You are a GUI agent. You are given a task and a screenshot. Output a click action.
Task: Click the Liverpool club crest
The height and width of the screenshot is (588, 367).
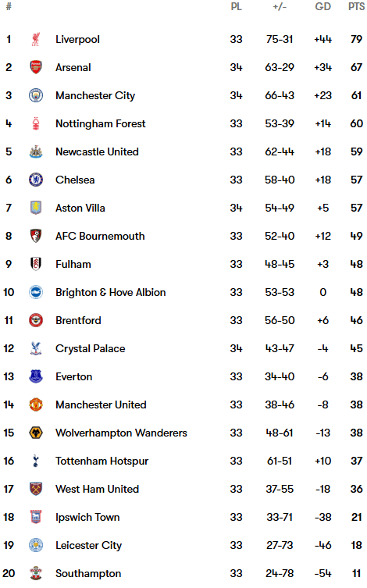[x=36, y=39]
